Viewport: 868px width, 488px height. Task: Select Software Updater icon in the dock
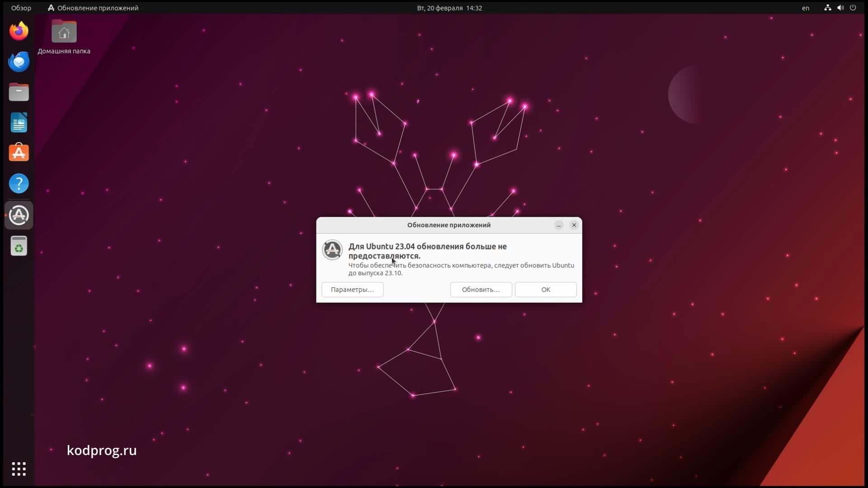click(19, 215)
